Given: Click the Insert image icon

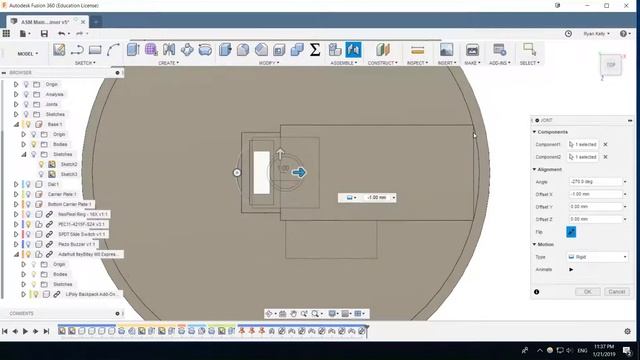Looking at the screenshot, I should pos(446,50).
